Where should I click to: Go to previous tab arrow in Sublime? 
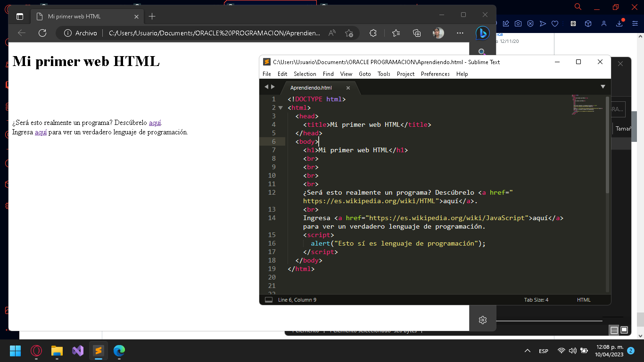266,87
